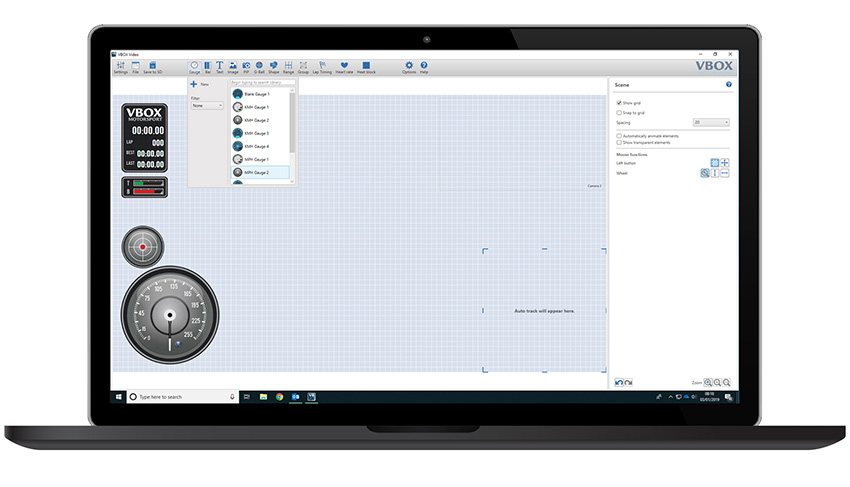The width and height of the screenshot is (850, 487).
Task: Enable the Snap to grid checkbox
Action: coord(619,113)
